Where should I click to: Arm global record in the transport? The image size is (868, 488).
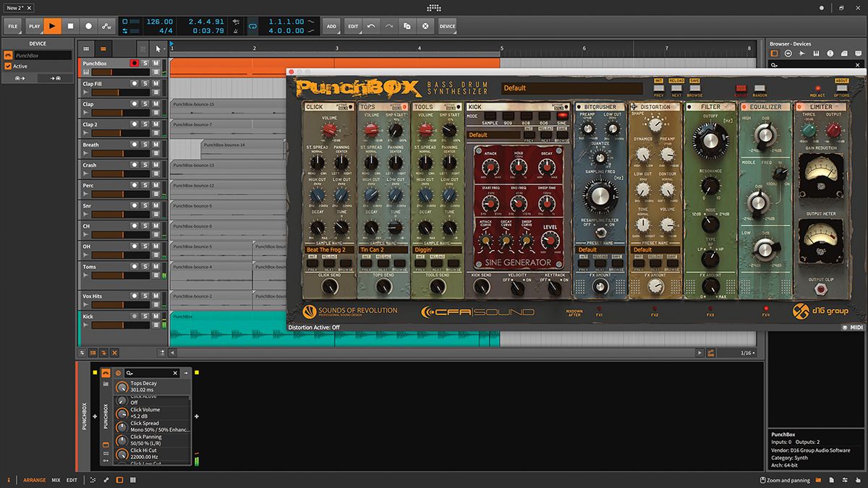tap(88, 26)
